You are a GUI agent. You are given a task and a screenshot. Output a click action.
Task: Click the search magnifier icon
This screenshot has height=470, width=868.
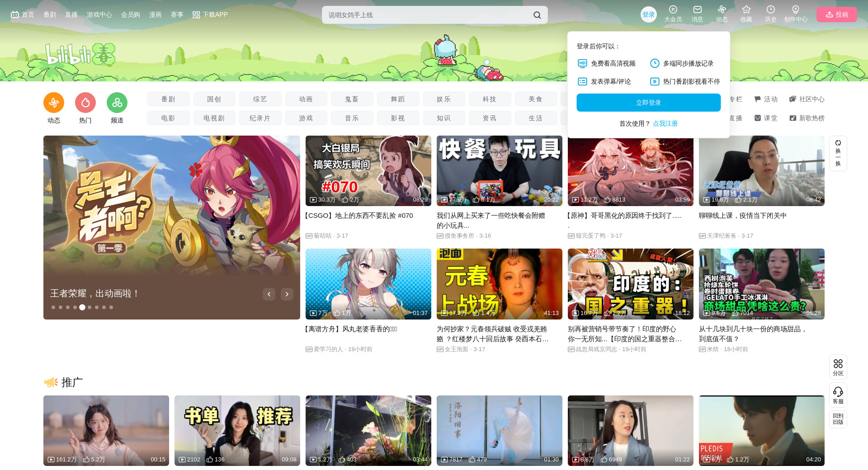point(537,15)
